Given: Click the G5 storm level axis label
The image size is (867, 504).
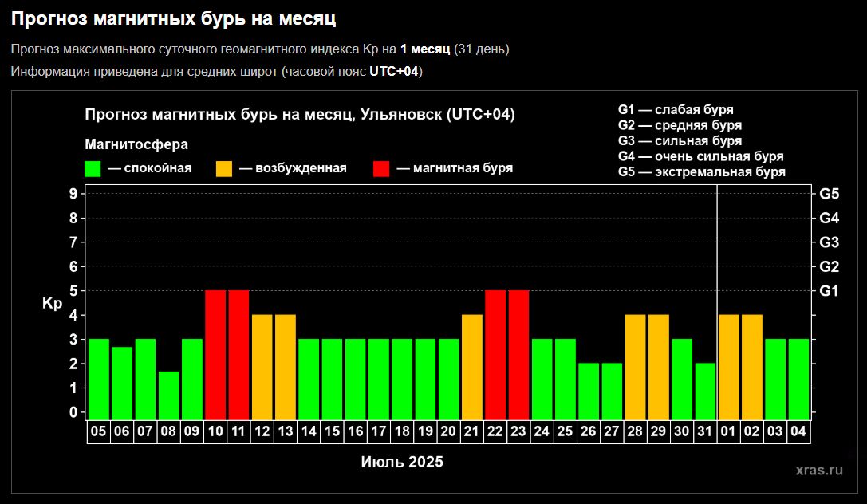Looking at the screenshot, I should (x=830, y=193).
